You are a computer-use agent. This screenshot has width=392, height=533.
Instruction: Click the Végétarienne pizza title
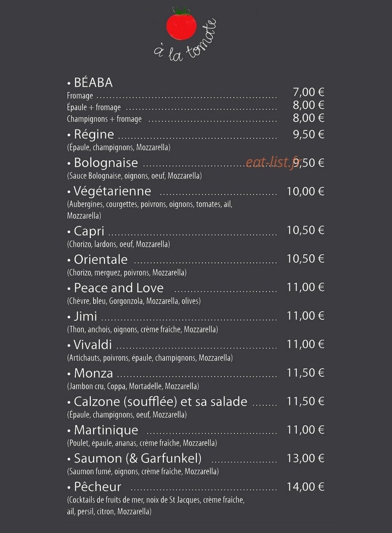coord(112,191)
